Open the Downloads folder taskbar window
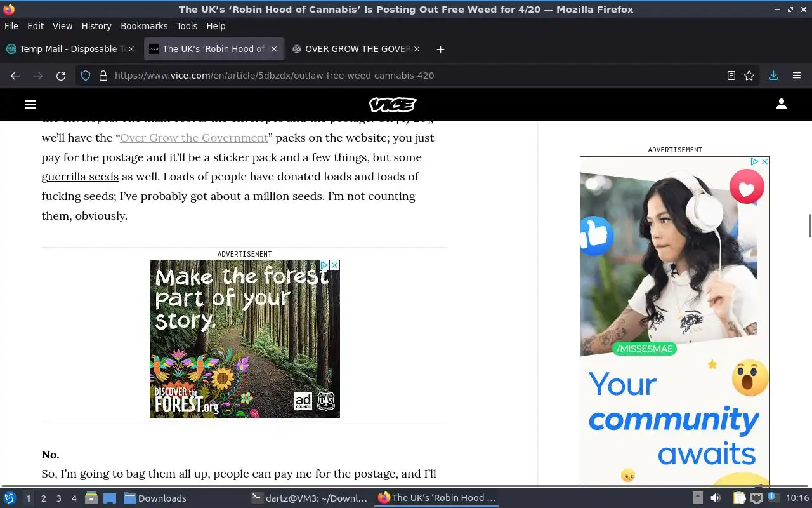 pyautogui.click(x=155, y=498)
